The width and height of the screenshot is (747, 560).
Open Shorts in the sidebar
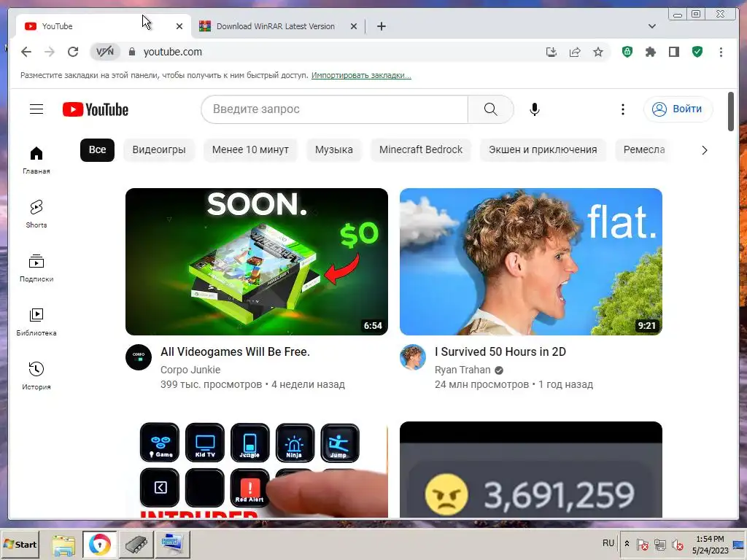[x=36, y=214]
